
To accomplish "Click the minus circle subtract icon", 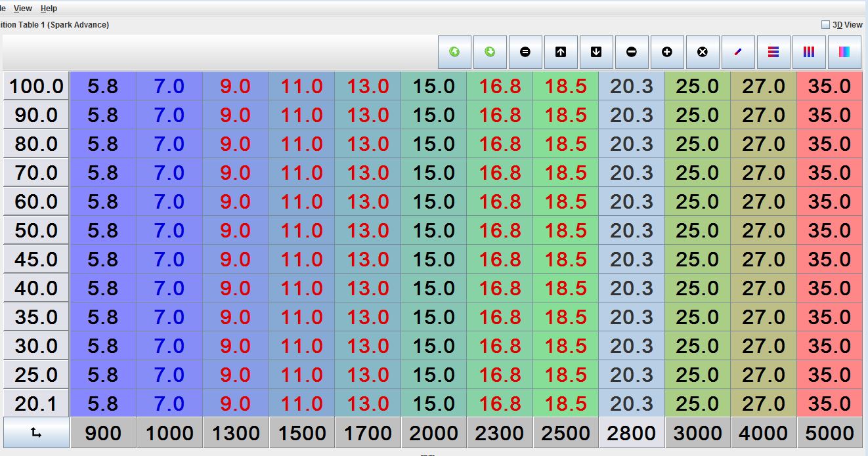I will point(632,52).
